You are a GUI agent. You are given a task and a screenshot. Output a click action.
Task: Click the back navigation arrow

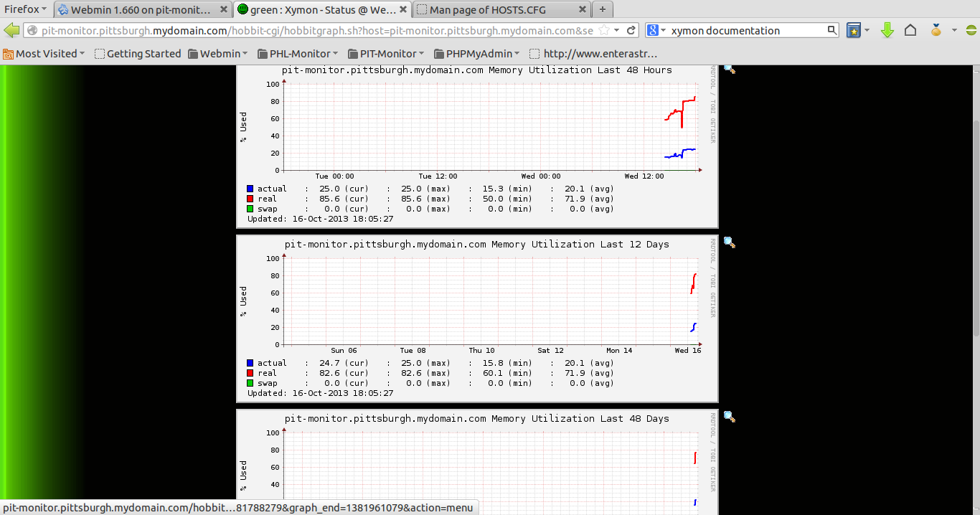tap(11, 31)
